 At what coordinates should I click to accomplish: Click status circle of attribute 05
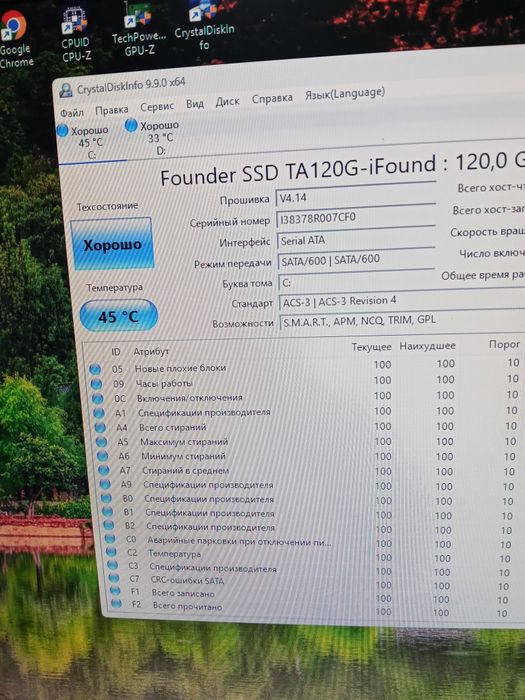pos(95,369)
